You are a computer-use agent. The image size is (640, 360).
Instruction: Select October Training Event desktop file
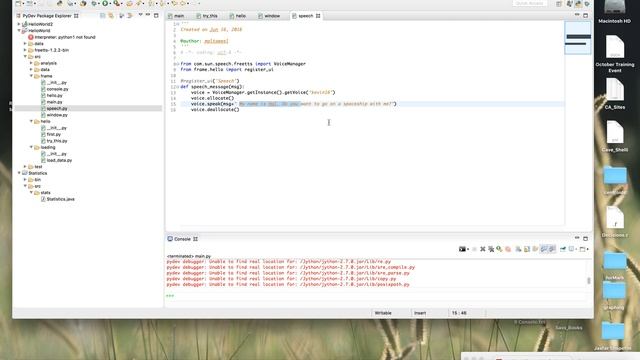(615, 54)
